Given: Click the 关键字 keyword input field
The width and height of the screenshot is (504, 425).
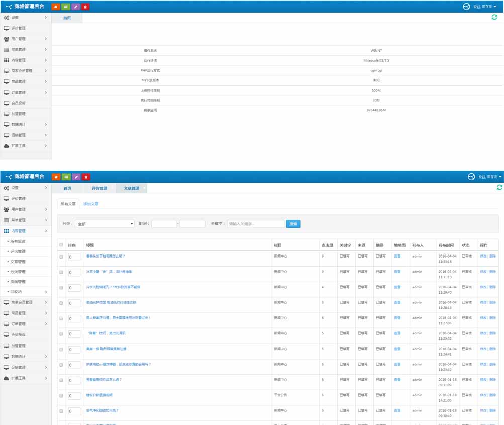Looking at the screenshot, I should (255, 224).
